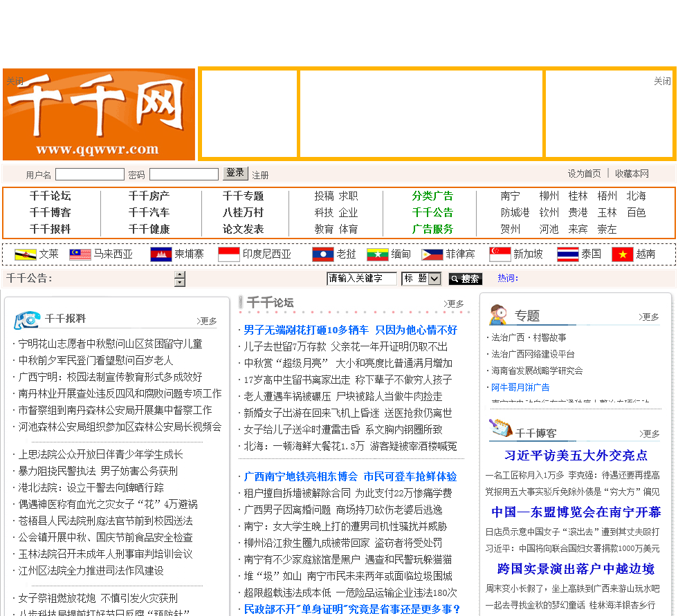Open the 标题 search type dropdown
The height and width of the screenshot is (616, 678).
[x=421, y=278]
